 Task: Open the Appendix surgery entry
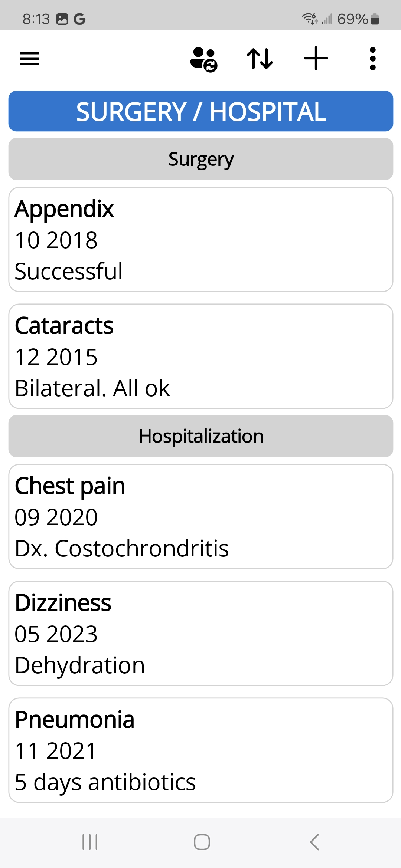click(x=201, y=240)
